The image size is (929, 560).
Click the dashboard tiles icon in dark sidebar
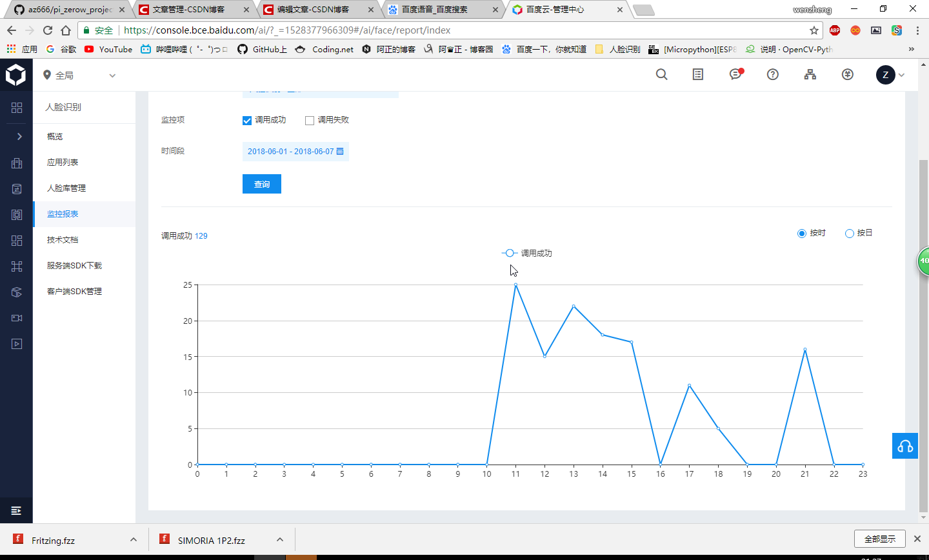(x=17, y=241)
